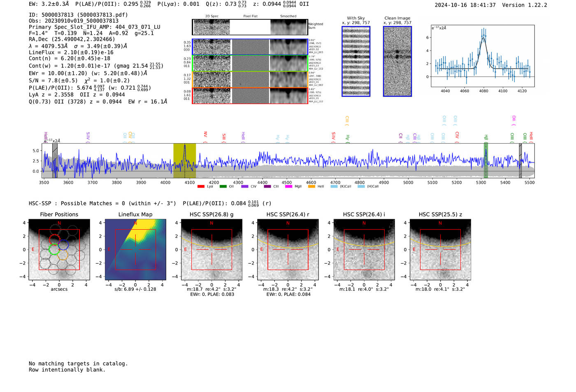Click the i-band m:18.1 re:4.0" caption
This screenshot has width=576, height=392.
coord(364,289)
